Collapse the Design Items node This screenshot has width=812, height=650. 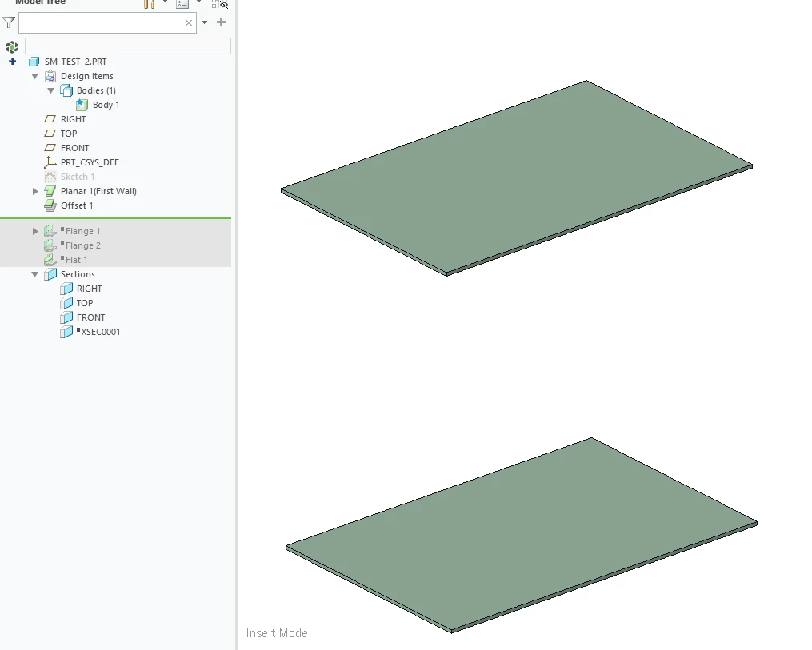[x=34, y=76]
